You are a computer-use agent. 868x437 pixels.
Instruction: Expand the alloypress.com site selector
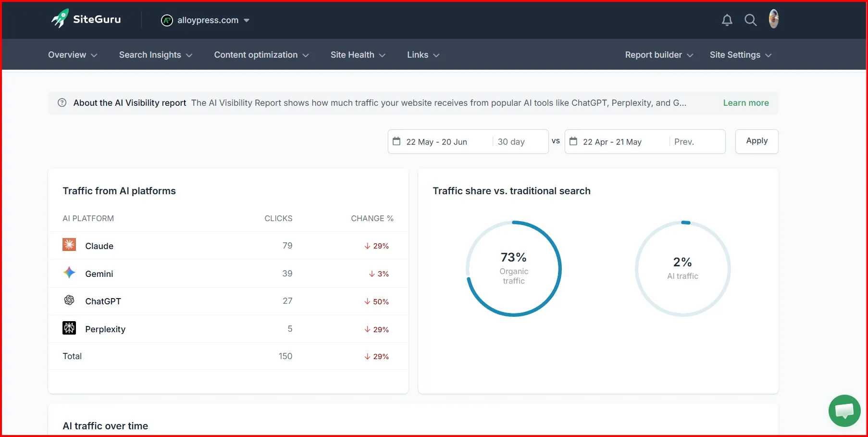(x=205, y=20)
